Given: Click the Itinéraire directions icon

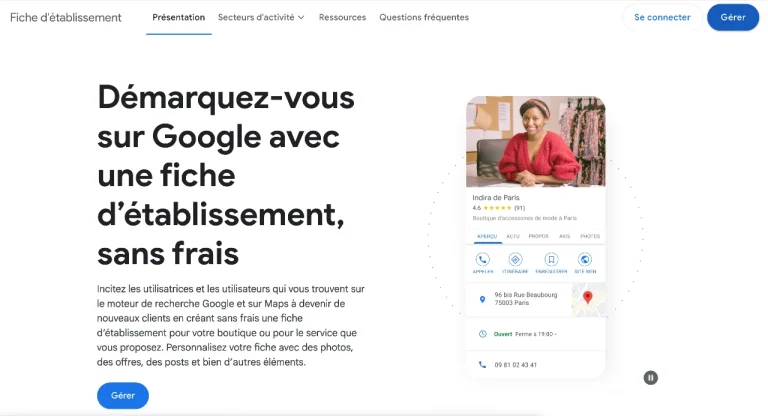Looking at the screenshot, I should pyautogui.click(x=516, y=260).
